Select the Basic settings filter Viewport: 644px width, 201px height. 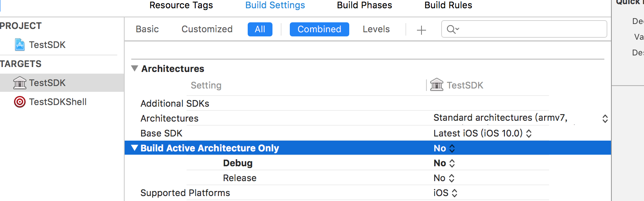click(147, 29)
